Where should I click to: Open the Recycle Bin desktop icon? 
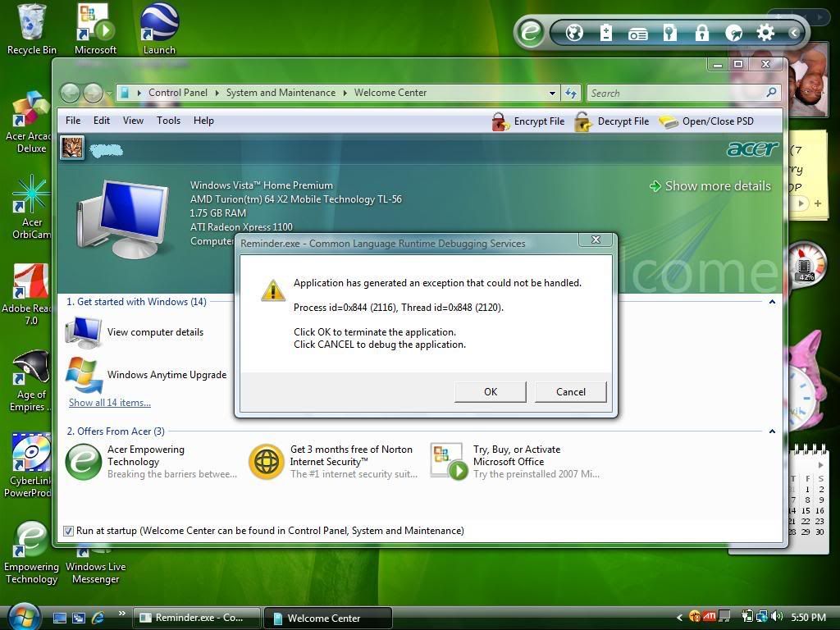31,22
